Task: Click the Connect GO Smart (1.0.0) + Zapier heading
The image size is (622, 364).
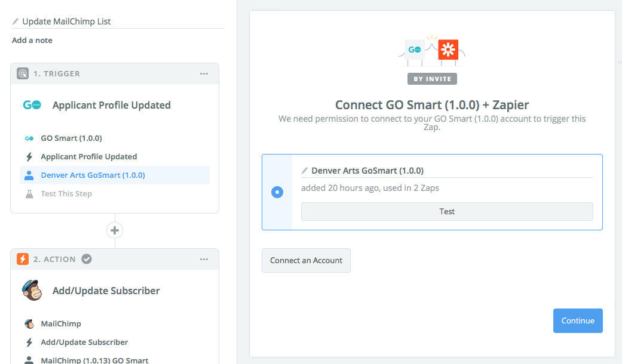Action: pos(432,105)
